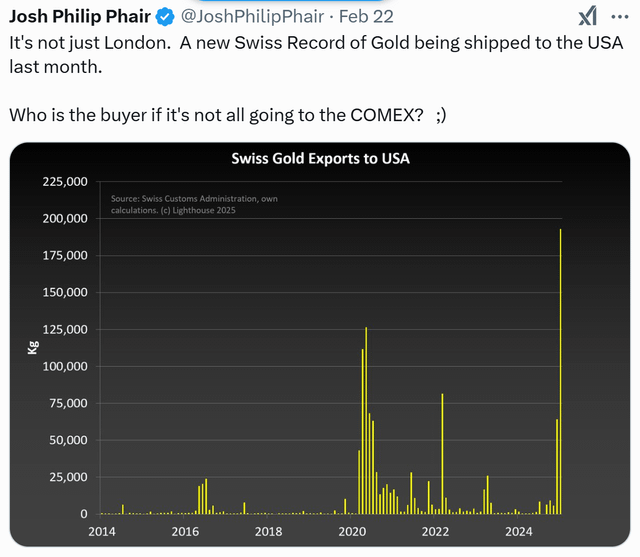Click the 2016 cluster of yellow bars
This screenshot has height=557, width=640.
click(x=205, y=496)
